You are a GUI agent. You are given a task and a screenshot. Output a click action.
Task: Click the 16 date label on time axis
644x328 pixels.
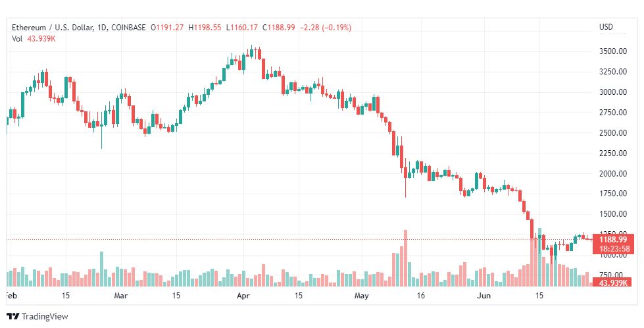pos(421,296)
